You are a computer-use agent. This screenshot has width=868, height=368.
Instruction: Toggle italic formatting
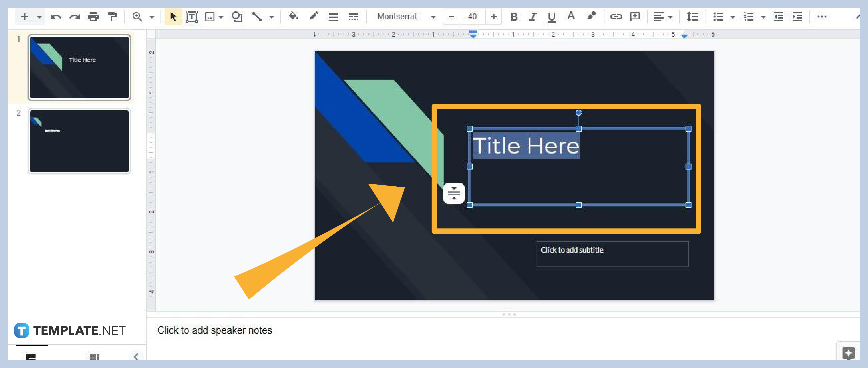[532, 16]
